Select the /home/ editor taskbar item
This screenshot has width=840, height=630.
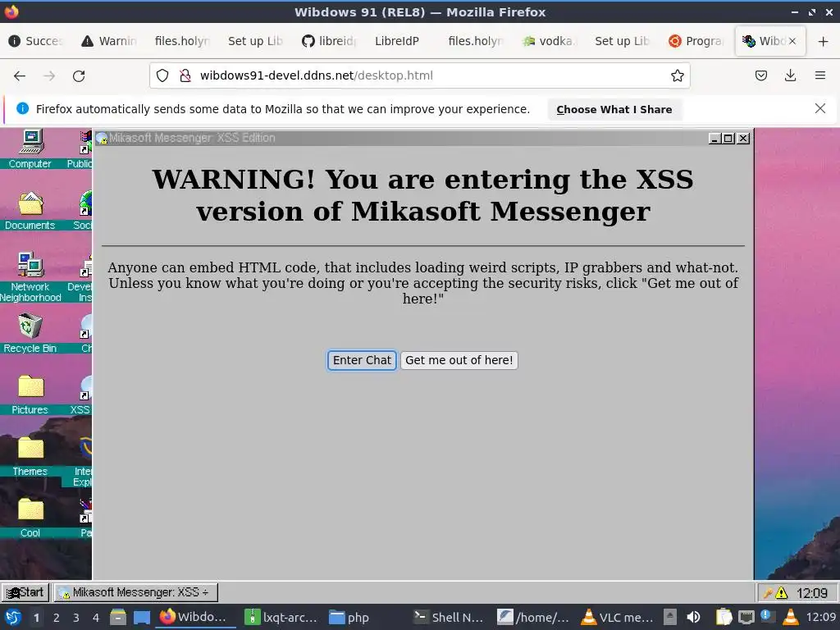533,618
